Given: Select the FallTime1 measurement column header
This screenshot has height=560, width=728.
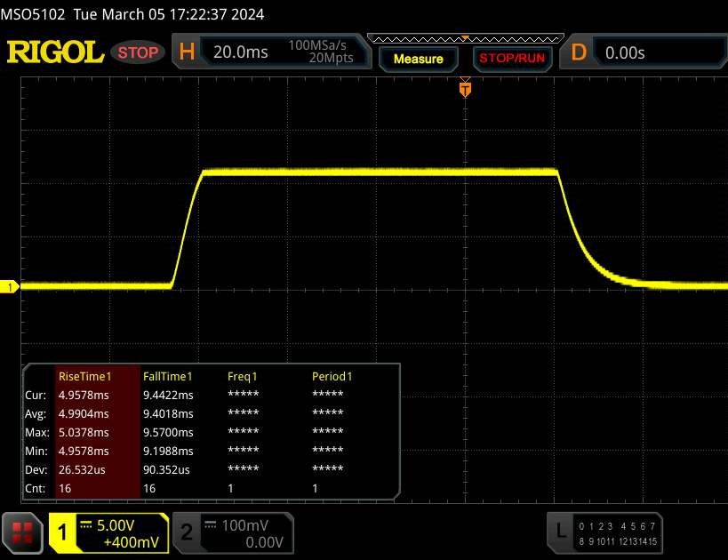Looking at the screenshot, I should [x=168, y=377].
